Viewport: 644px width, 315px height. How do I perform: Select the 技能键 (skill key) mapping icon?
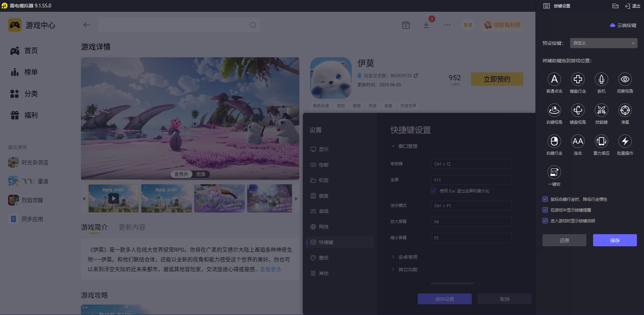point(602,110)
